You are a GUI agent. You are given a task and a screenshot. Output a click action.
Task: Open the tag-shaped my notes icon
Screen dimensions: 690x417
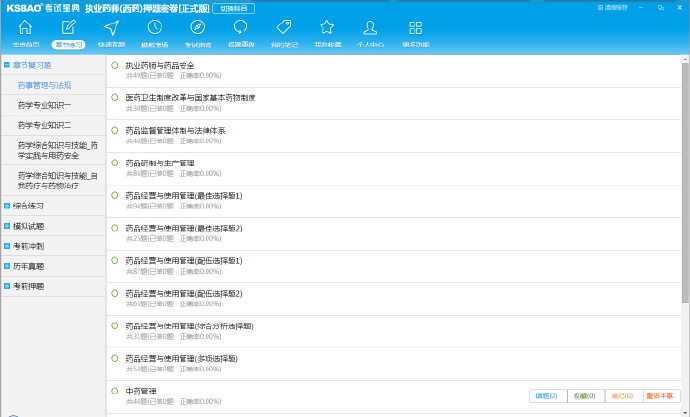[284, 27]
